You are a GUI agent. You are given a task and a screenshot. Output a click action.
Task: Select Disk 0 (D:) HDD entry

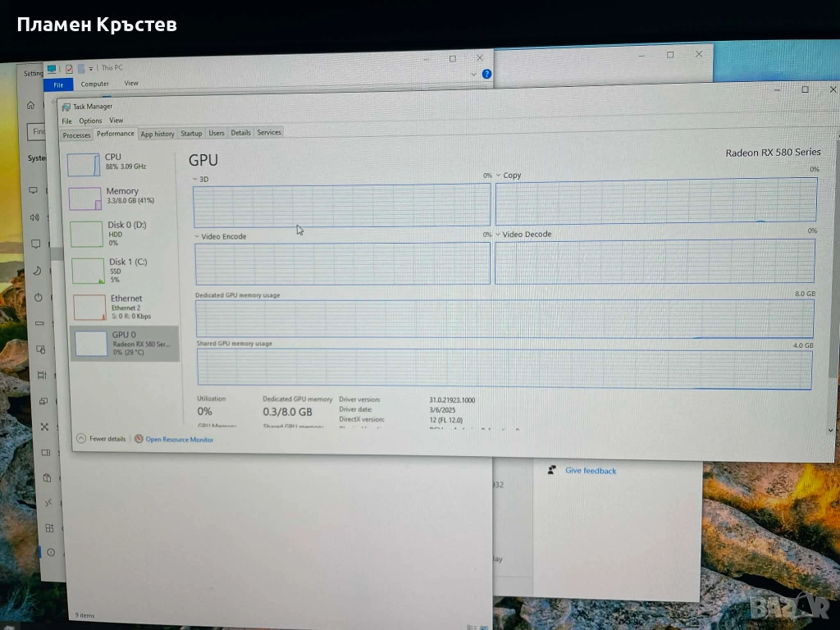[86, 233]
